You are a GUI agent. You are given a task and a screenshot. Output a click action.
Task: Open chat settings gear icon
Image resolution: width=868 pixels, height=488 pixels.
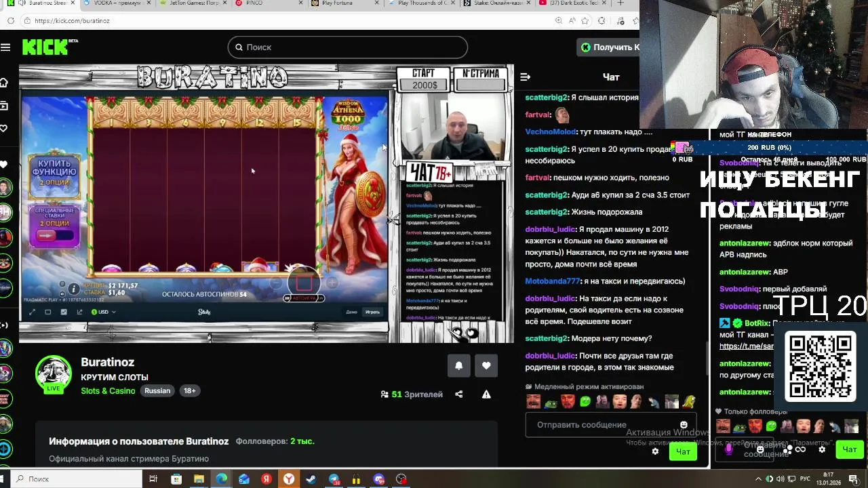click(655, 451)
